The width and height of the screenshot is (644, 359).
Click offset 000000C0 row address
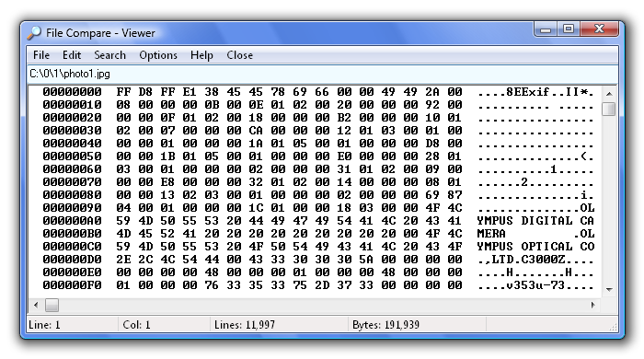click(x=73, y=246)
